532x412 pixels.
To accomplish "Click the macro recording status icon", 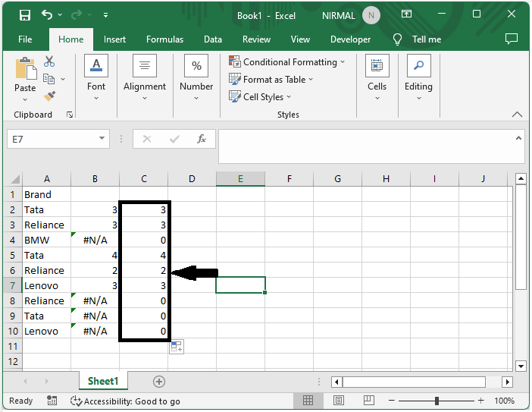I will 52,401.
